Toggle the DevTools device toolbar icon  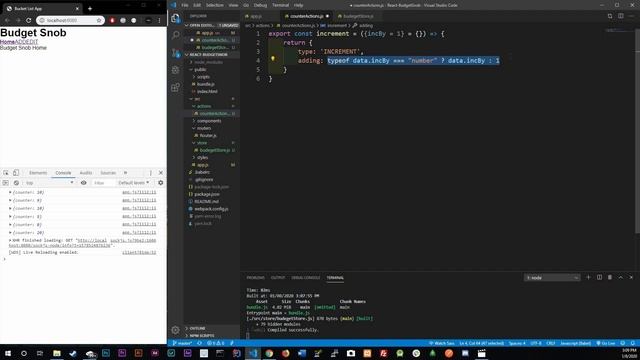click(x=16, y=173)
